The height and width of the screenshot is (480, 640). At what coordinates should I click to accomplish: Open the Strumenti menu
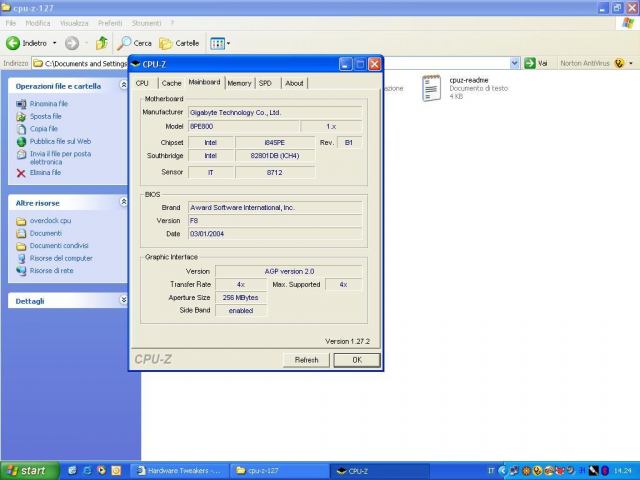pos(146,23)
